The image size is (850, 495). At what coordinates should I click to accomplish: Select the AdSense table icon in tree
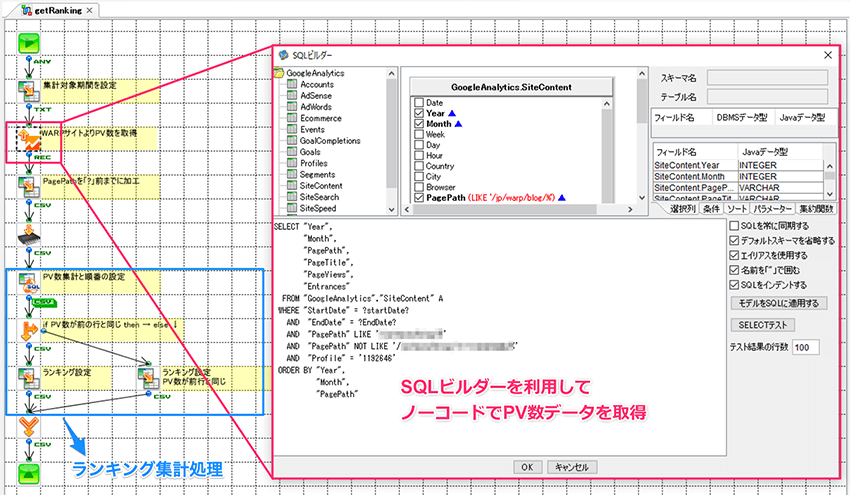(x=292, y=95)
